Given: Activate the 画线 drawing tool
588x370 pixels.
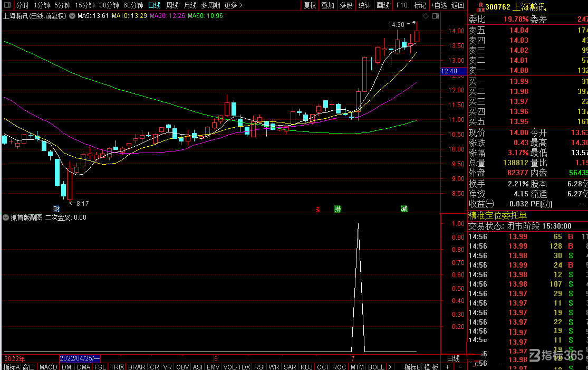Looking at the screenshot, I should (x=383, y=5).
